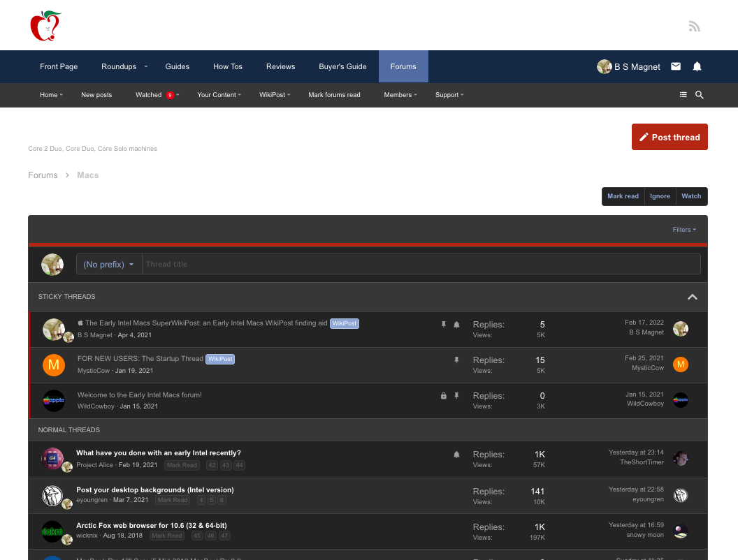738x560 pixels.
Task: Click bell icon on early Intel recently thread
Action: (x=456, y=455)
